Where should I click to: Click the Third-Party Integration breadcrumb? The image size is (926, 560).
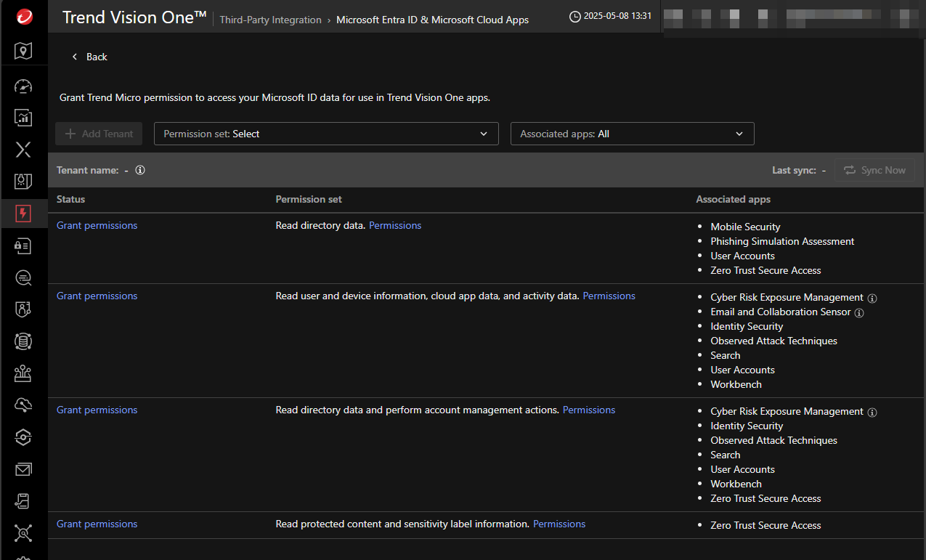[271, 20]
